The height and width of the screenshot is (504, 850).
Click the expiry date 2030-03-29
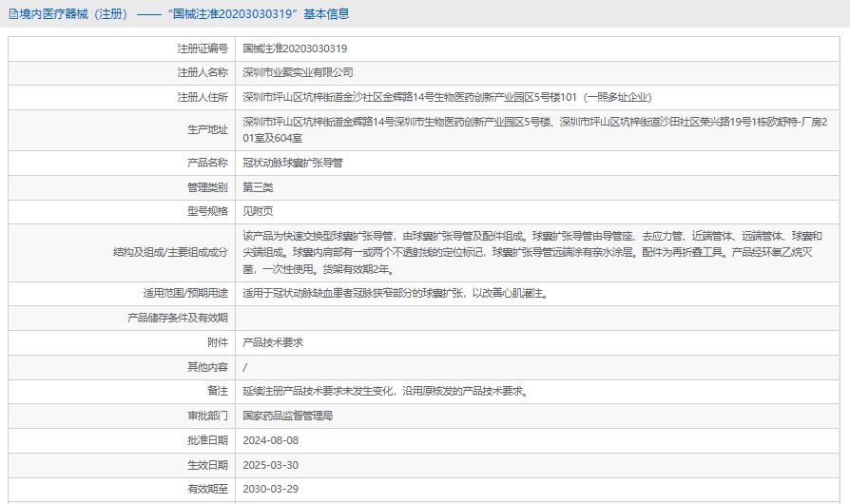(271, 489)
